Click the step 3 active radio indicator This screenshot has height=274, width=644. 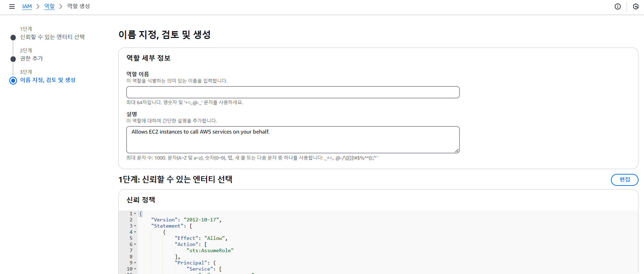tap(13, 81)
